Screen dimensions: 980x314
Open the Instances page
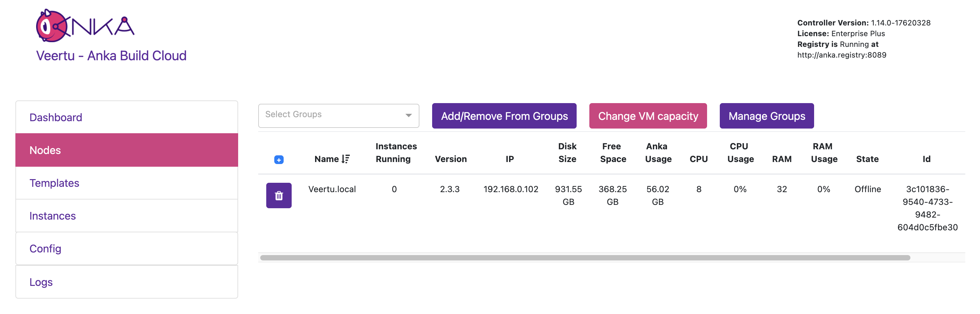coord(53,216)
